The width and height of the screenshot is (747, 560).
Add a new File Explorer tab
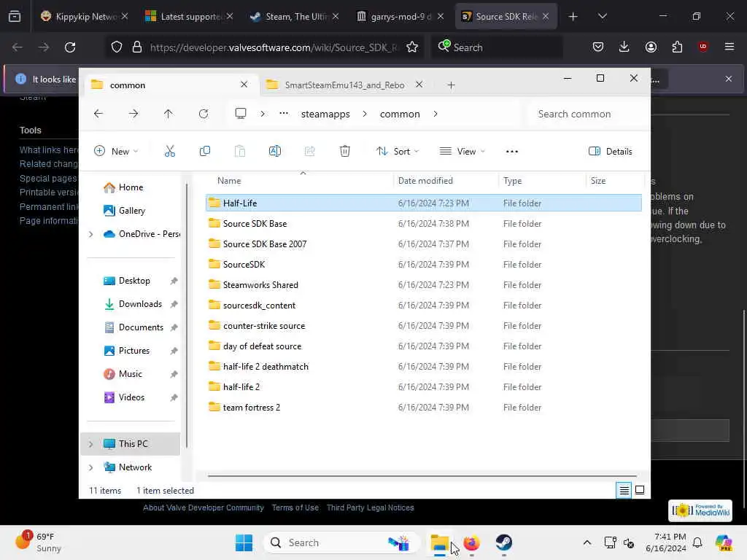(451, 85)
